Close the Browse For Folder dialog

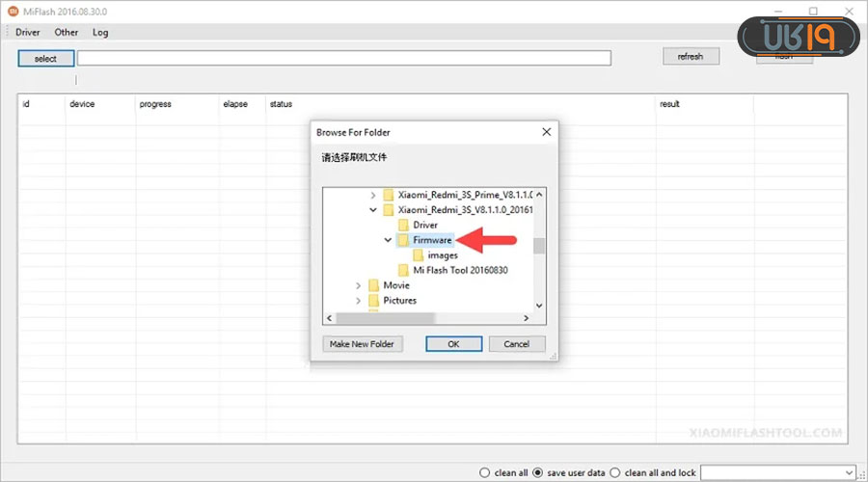[x=546, y=132]
